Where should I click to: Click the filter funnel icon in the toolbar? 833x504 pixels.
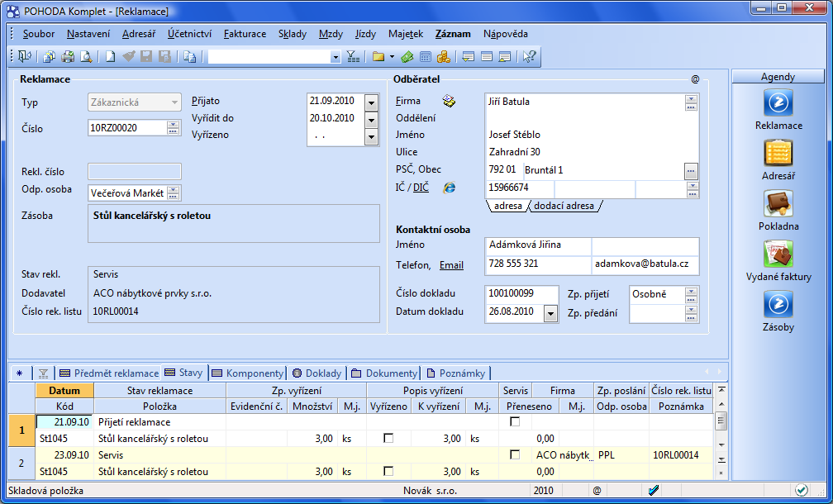pos(354,57)
